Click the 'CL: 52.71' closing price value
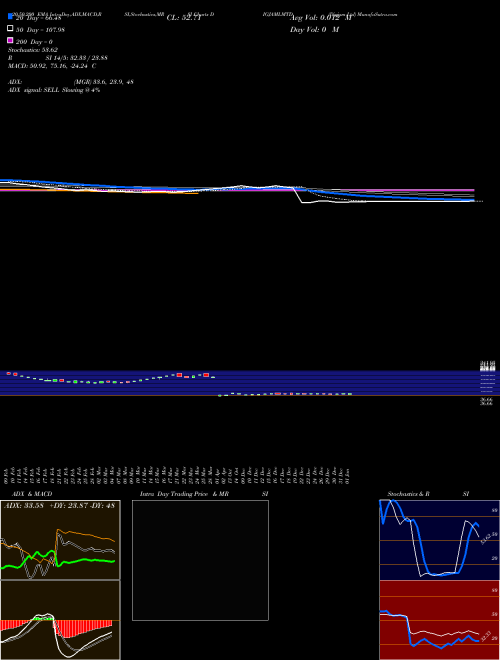 184,18
